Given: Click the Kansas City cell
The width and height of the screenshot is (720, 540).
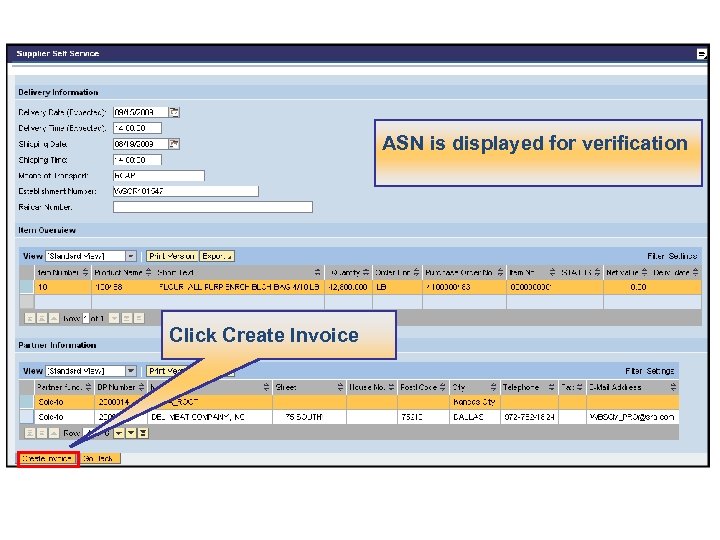Looking at the screenshot, I should click(475, 402).
